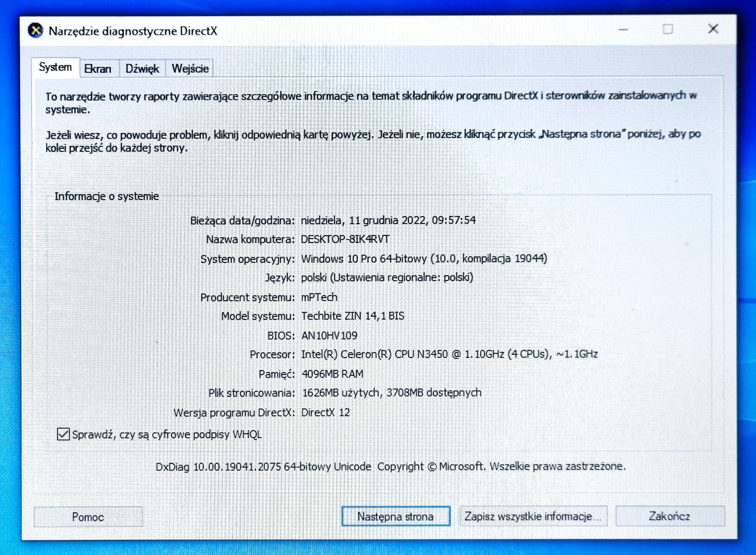Click the DirectX icon in the title bar
This screenshot has height=555, width=756.
coord(35,31)
